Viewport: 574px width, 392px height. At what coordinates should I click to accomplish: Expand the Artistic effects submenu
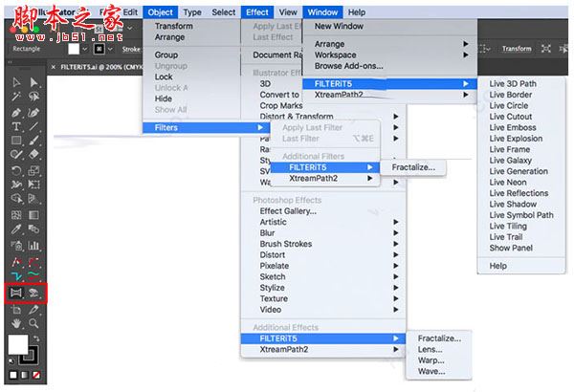coord(323,222)
